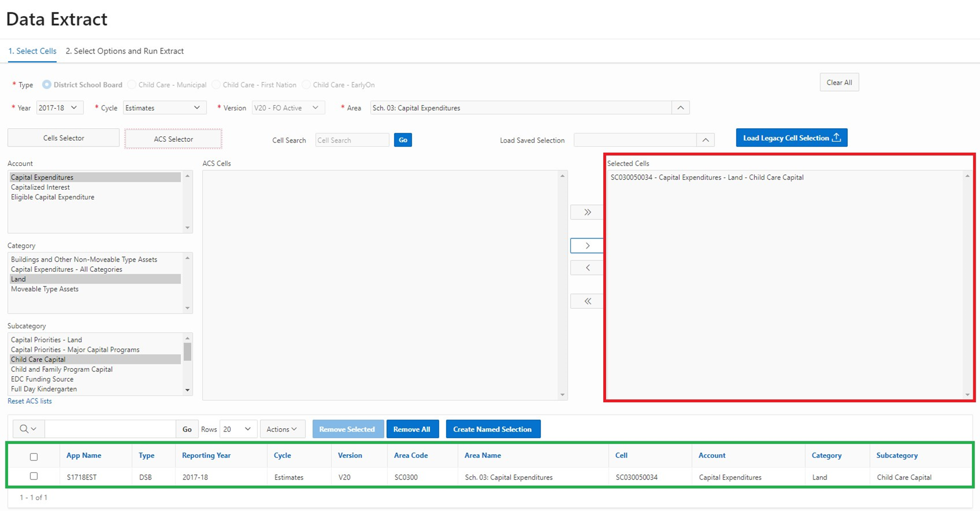Screen dimensions: 980x511
Task: Check the S1718EST row checkbox
Action: pyautogui.click(x=34, y=476)
